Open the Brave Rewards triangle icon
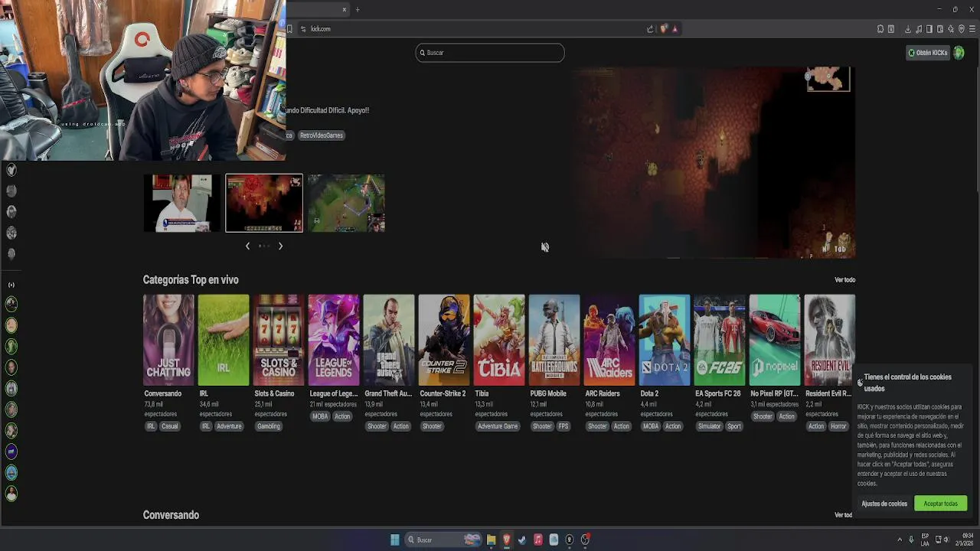This screenshot has width=980, height=551. coord(675,29)
